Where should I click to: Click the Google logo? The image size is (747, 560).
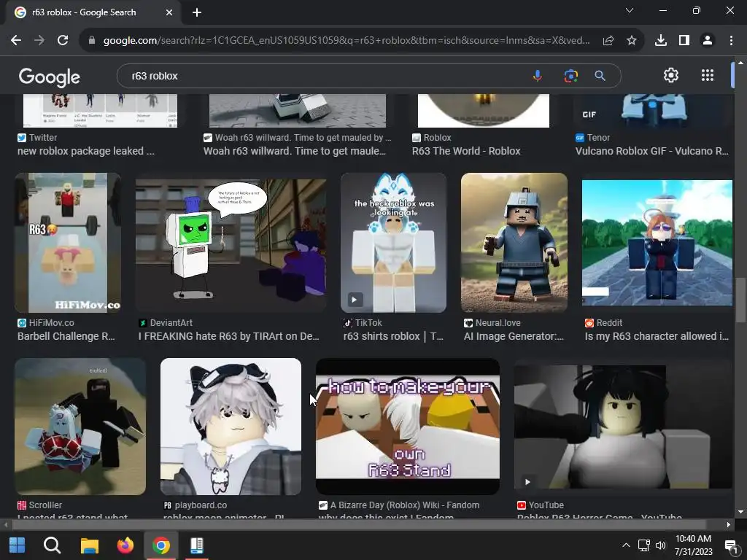(49, 77)
